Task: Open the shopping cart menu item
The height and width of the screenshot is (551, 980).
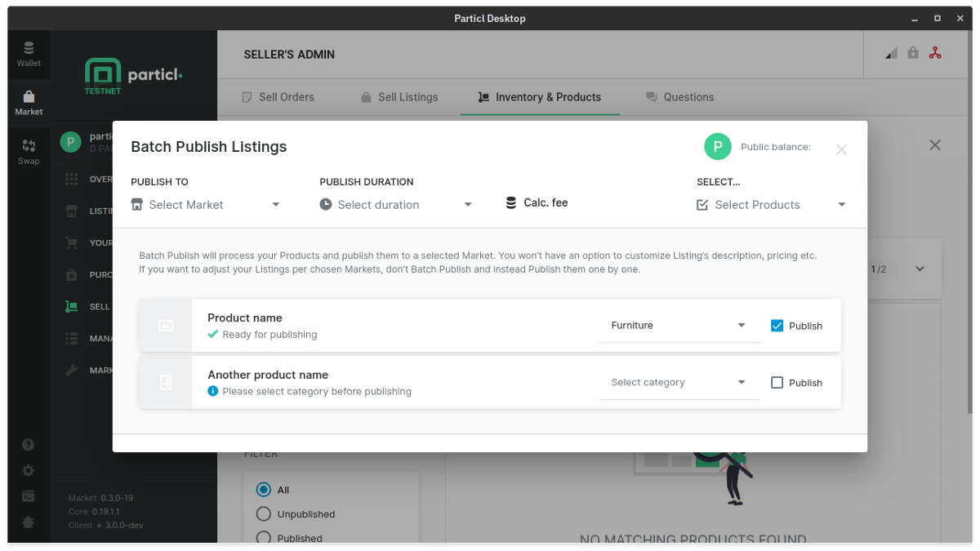Action: point(72,242)
